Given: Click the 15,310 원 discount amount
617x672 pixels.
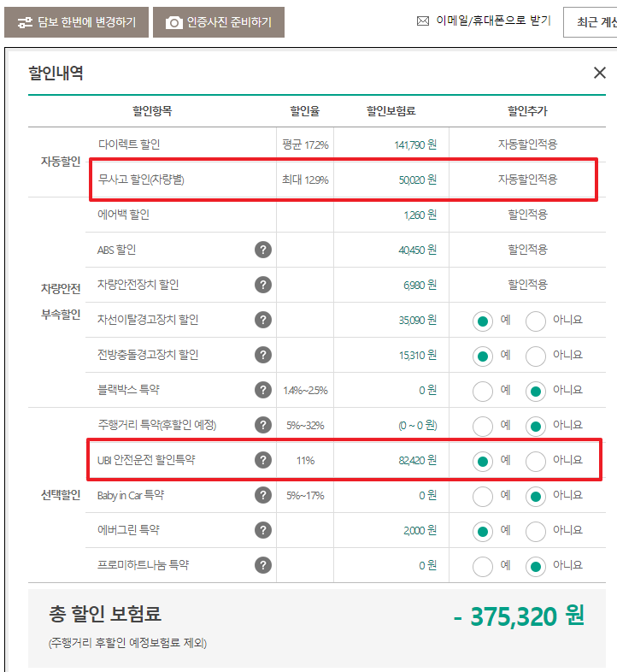Looking at the screenshot, I should (417, 356).
